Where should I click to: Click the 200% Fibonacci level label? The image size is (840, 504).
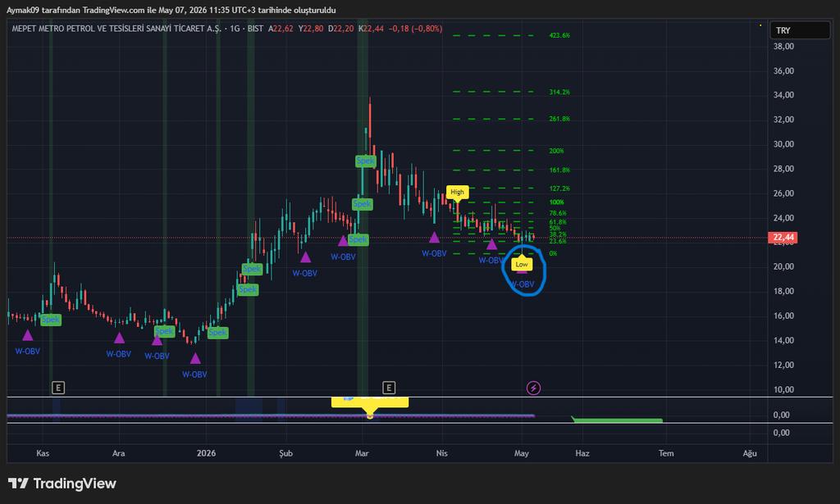click(556, 151)
